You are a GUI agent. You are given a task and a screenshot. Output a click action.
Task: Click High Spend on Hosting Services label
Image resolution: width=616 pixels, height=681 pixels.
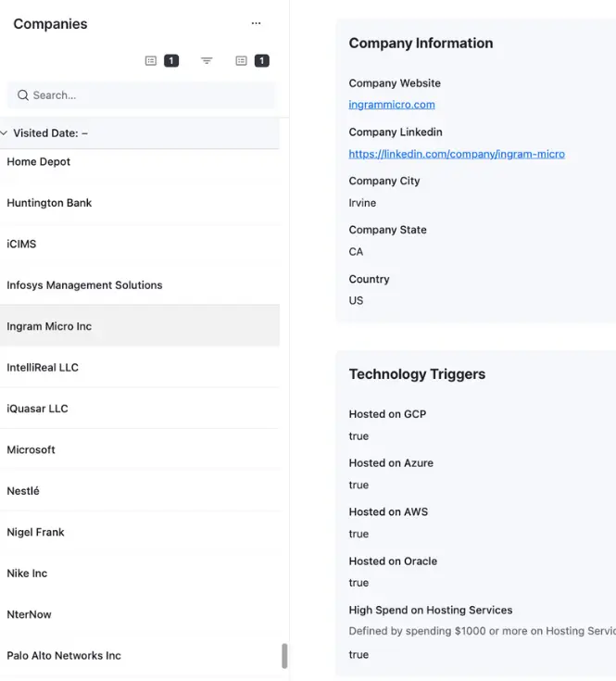pyautogui.click(x=431, y=611)
